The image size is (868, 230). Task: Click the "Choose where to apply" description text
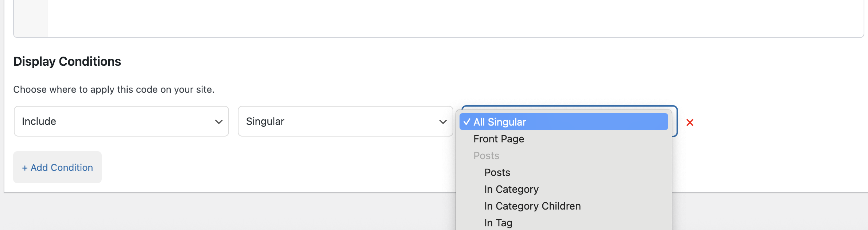tap(114, 89)
